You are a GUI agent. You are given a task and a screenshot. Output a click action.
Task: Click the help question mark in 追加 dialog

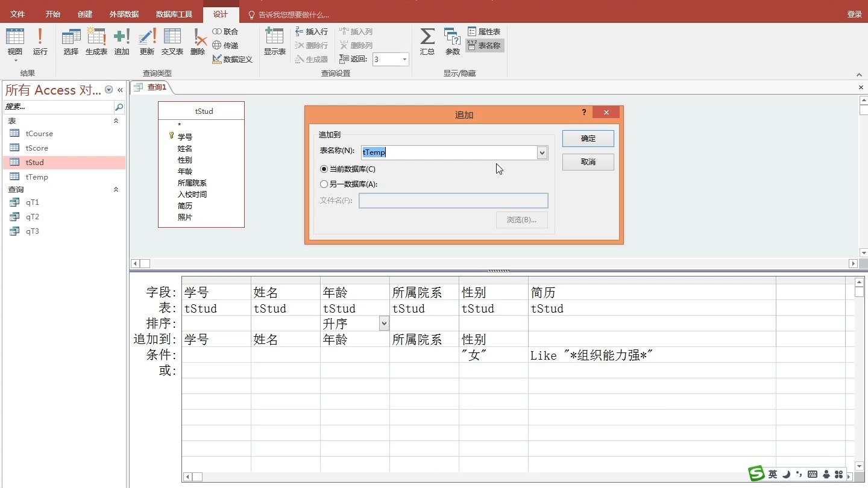tap(583, 113)
